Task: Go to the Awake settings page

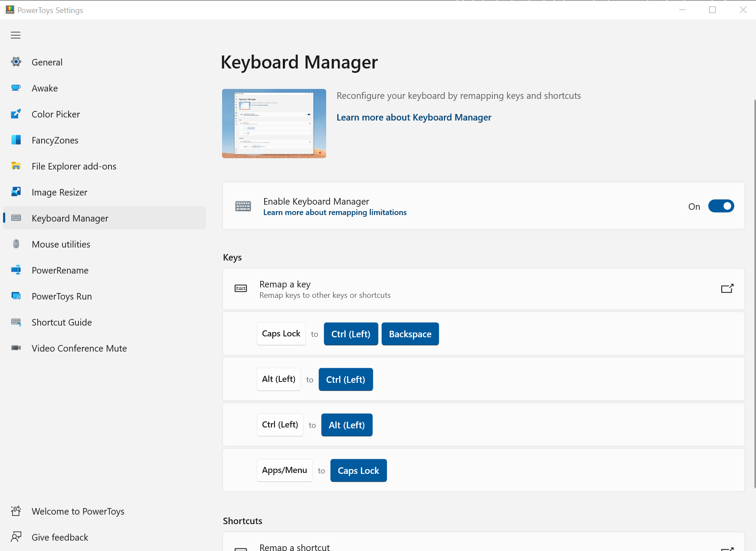Action: coord(105,88)
